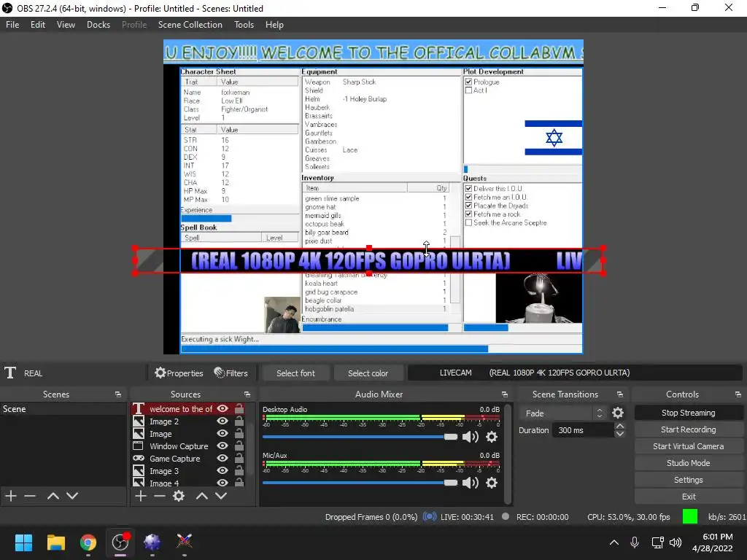This screenshot has width=747, height=560.
Task: Select Scene in Scenes list
Action: (x=63, y=408)
